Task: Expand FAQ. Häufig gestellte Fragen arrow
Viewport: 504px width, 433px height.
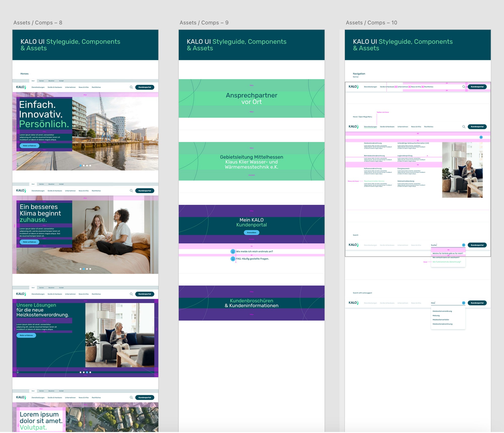Action: (233, 259)
